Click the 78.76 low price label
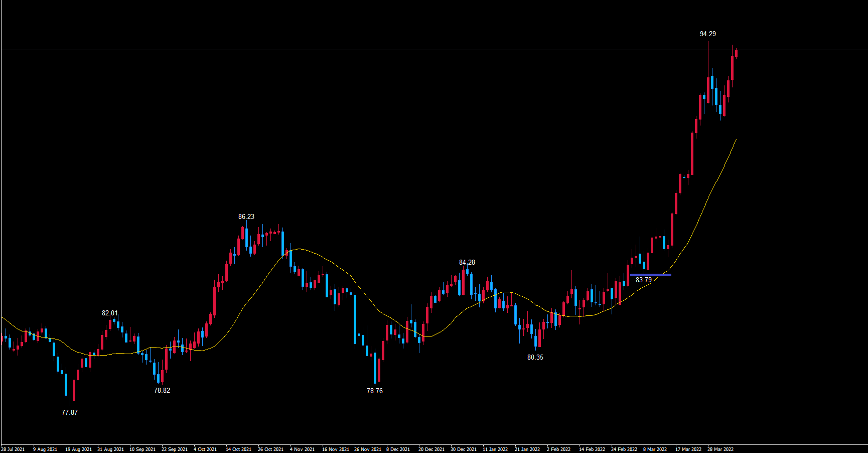This screenshot has height=453, width=868. 375,391
